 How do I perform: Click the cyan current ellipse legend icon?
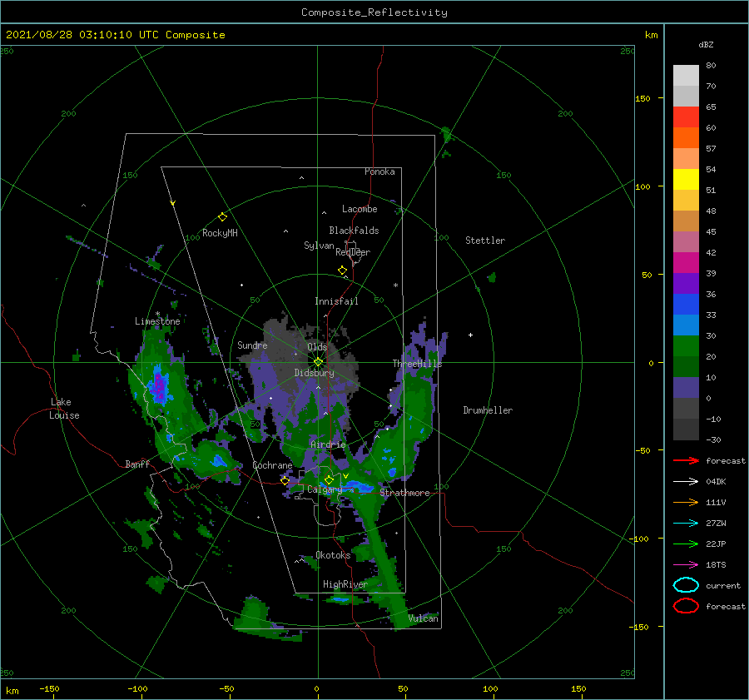(x=686, y=585)
